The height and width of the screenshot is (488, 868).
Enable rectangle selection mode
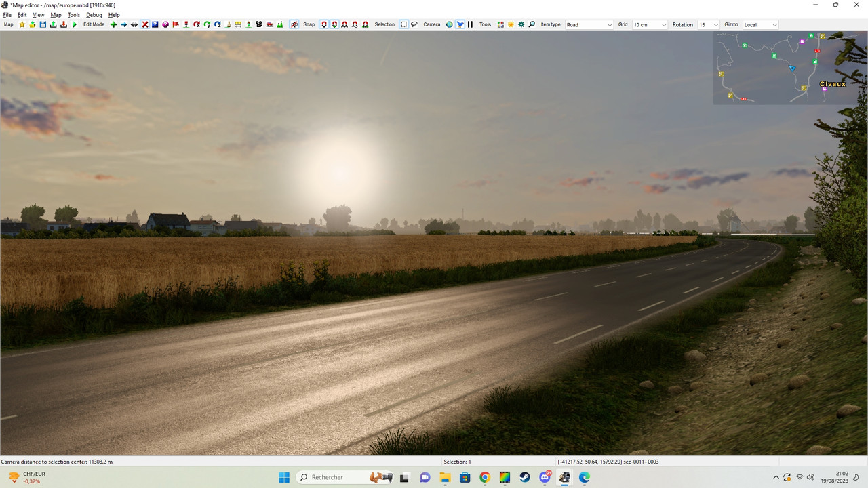pos(404,24)
